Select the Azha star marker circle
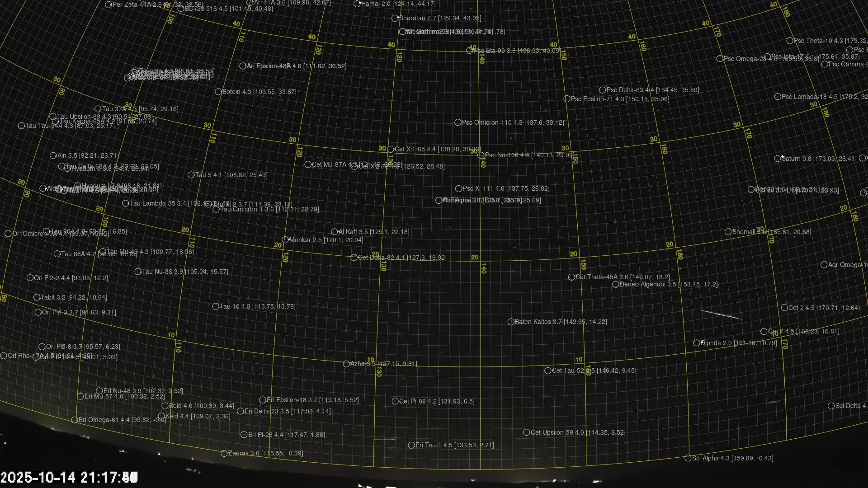The height and width of the screenshot is (488, 868). pyautogui.click(x=346, y=364)
